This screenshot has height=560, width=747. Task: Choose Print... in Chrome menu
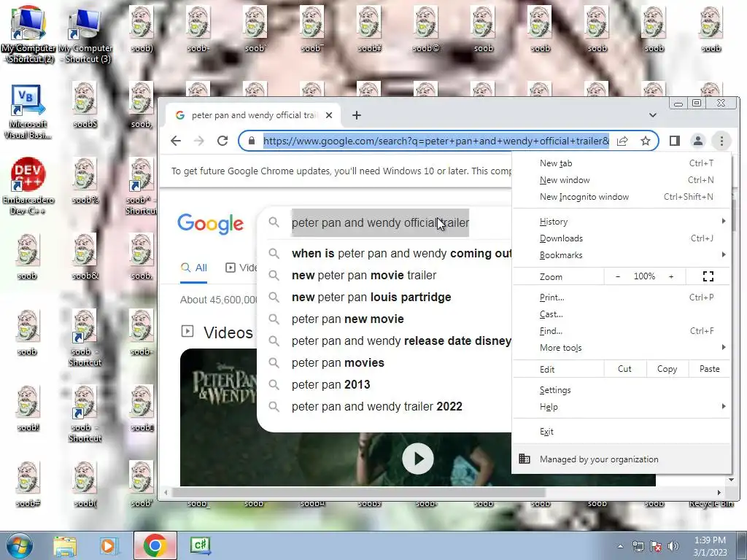pos(622,297)
